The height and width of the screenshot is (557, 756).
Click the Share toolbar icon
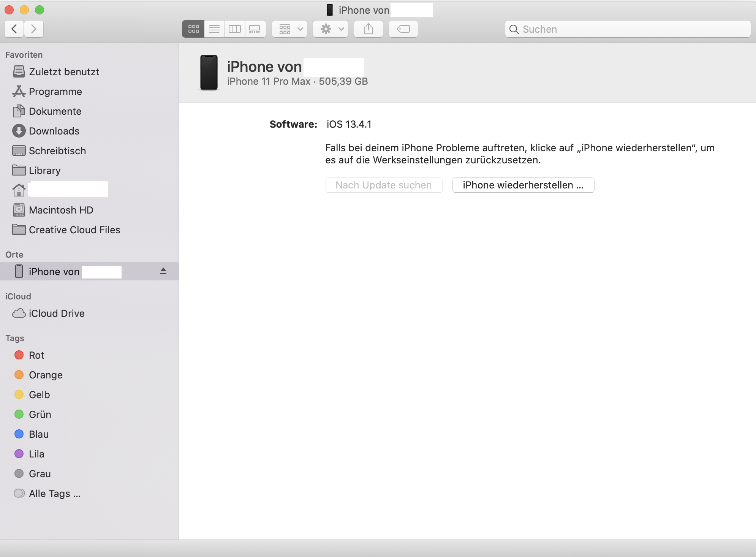368,29
